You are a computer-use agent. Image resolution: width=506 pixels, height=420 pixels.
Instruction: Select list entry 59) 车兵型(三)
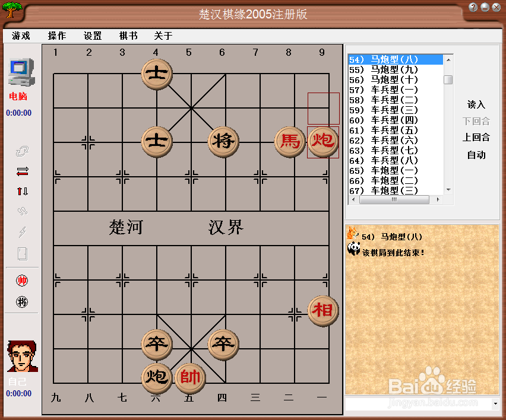pos(396,110)
